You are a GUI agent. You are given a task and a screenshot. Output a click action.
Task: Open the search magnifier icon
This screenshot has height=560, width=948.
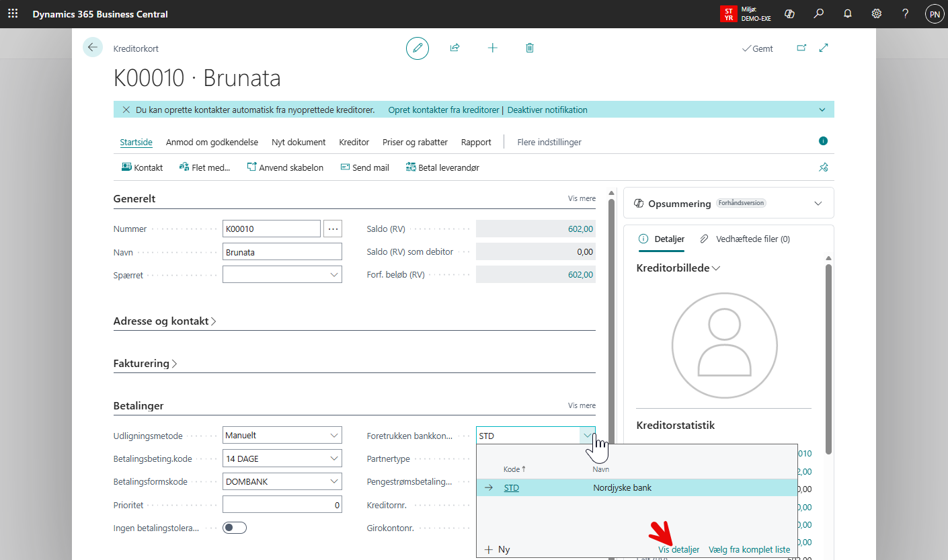coord(818,14)
